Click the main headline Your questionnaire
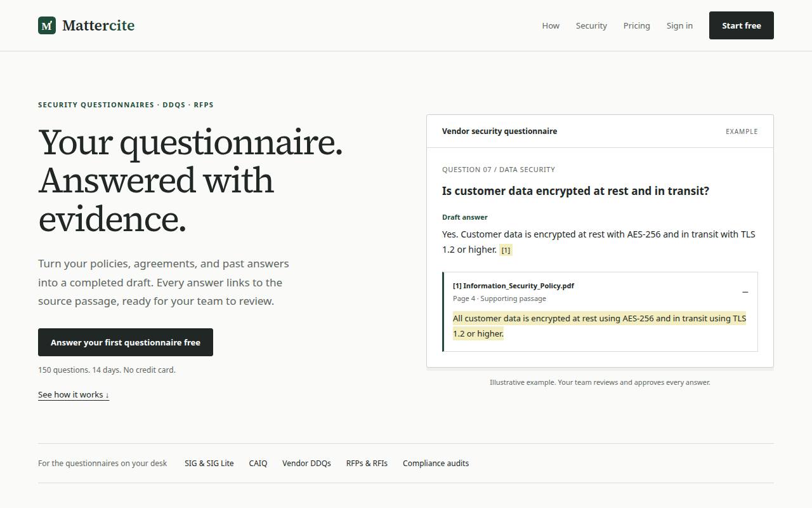The height and width of the screenshot is (508, 812). pyautogui.click(x=190, y=180)
